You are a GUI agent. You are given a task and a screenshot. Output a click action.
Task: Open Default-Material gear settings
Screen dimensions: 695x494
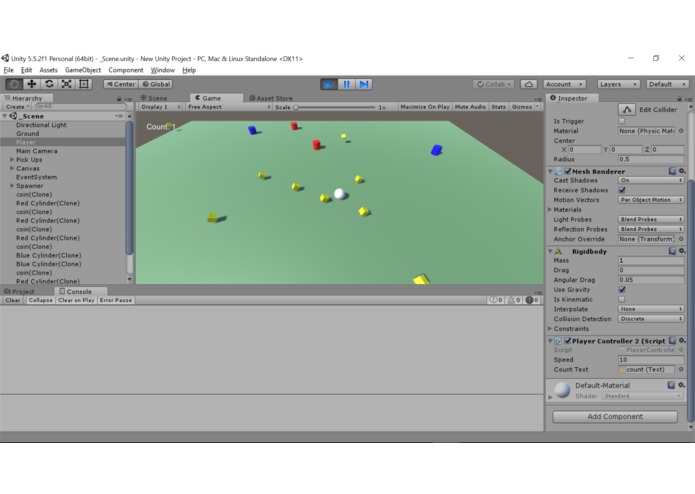pyautogui.click(x=682, y=385)
